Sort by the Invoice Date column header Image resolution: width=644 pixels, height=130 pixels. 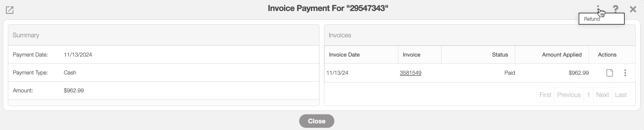click(344, 55)
